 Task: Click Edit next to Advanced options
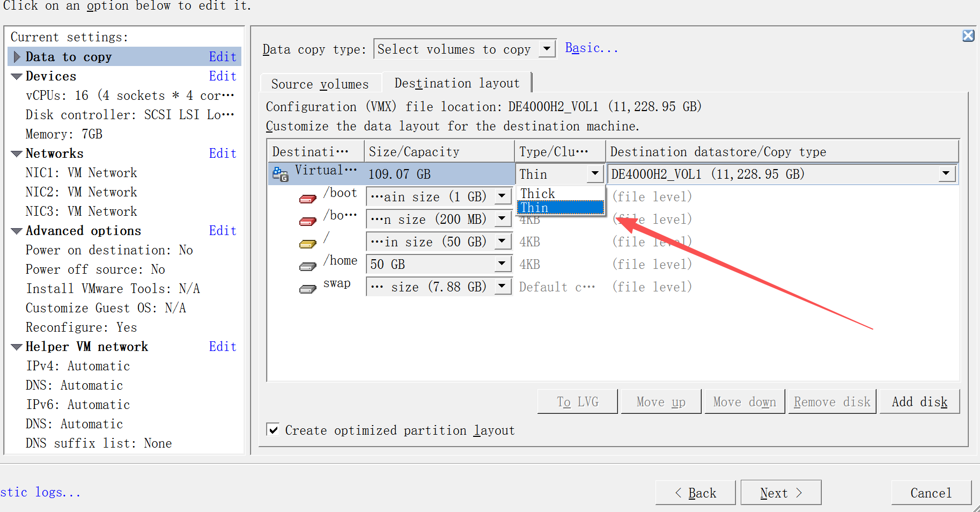(223, 231)
